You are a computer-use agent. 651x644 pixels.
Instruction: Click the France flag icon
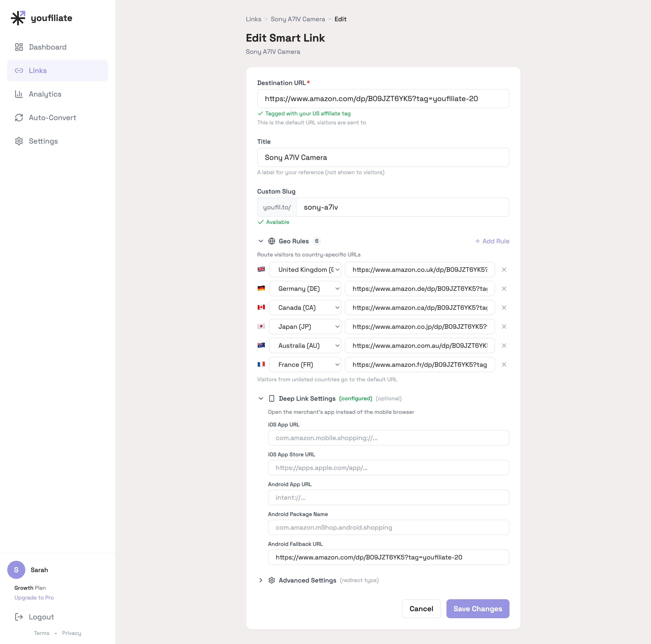(x=261, y=364)
